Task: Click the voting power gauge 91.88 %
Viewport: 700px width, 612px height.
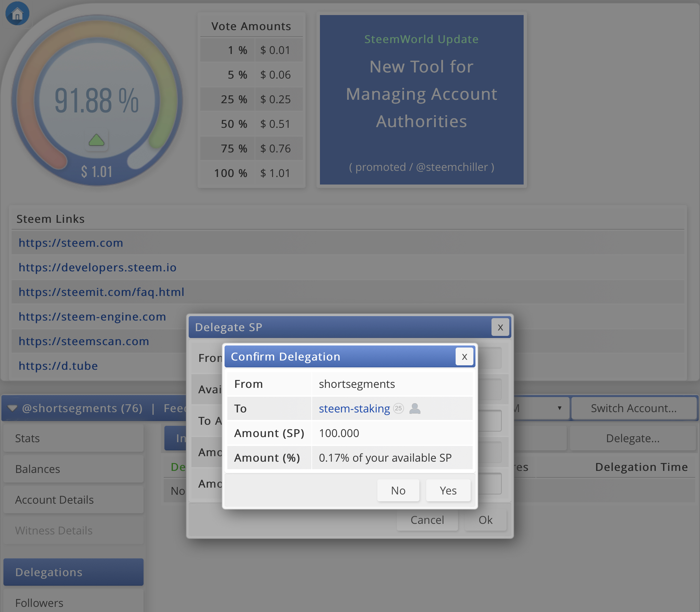Action: [96, 100]
